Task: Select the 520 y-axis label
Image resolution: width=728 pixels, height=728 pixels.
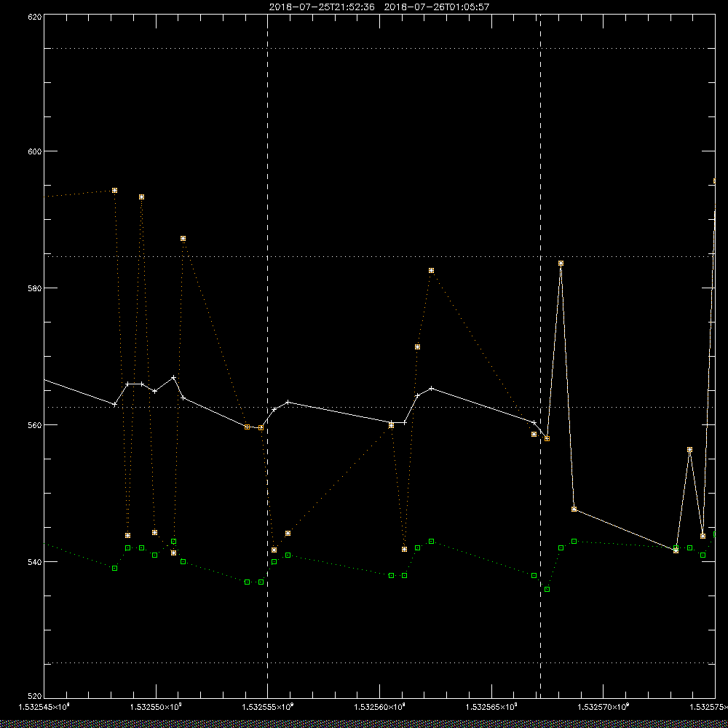Action: tap(35, 697)
